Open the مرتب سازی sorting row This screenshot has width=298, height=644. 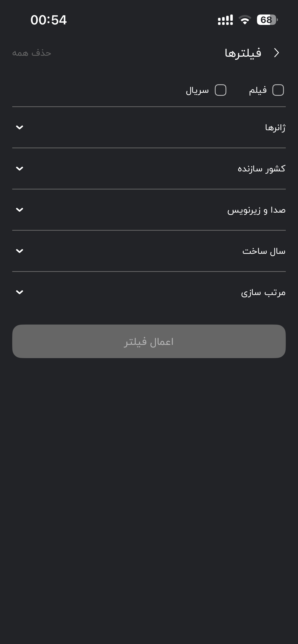coord(149,292)
